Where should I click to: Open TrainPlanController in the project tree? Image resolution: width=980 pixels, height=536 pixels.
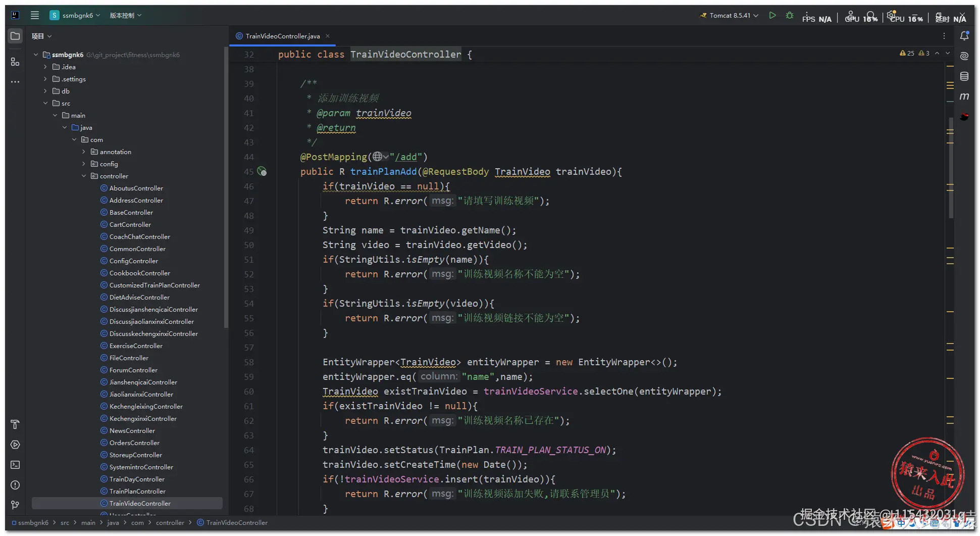(133, 491)
